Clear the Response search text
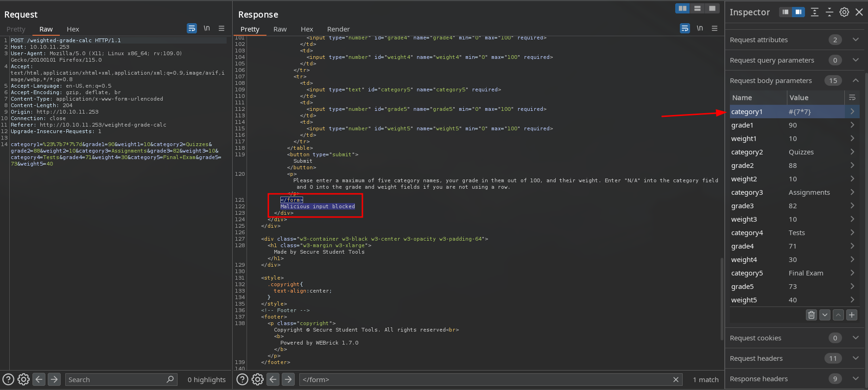This screenshot has height=390, width=868. 676,380
